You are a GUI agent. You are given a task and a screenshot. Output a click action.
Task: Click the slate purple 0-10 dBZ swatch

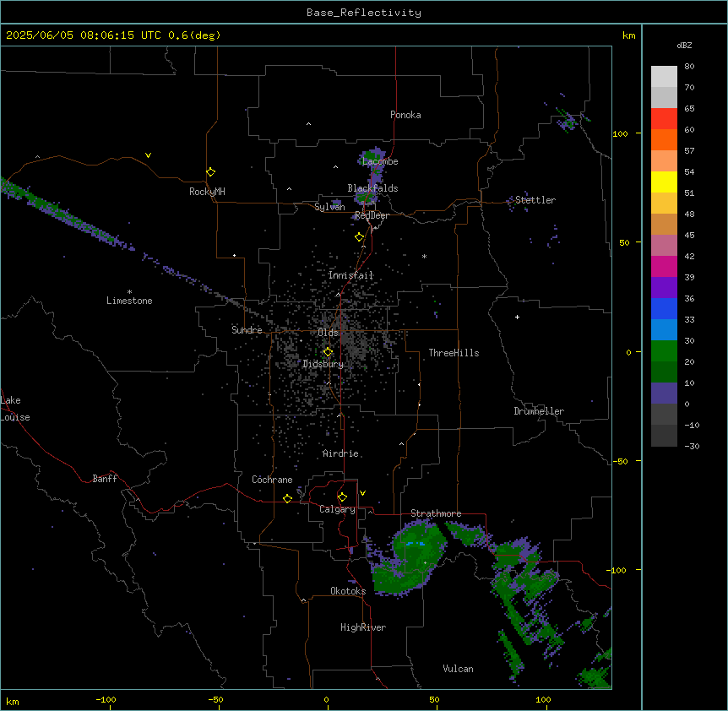pyautogui.click(x=664, y=393)
